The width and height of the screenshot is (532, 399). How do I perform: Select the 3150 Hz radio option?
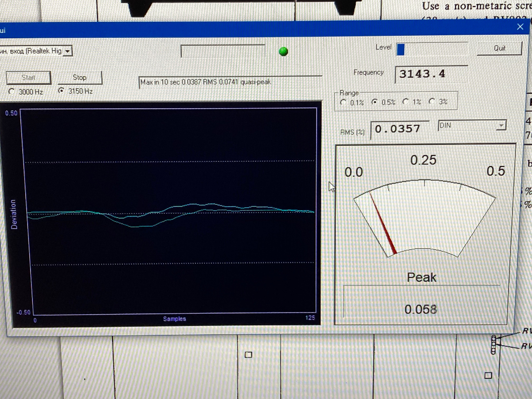click(x=76, y=91)
